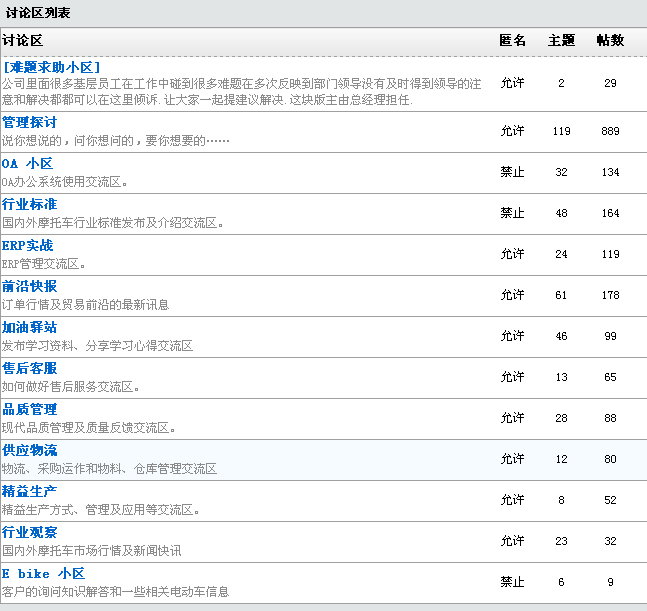Visit the 加油驿站 board
Viewport: 647px width, 611px height.
tap(29, 327)
